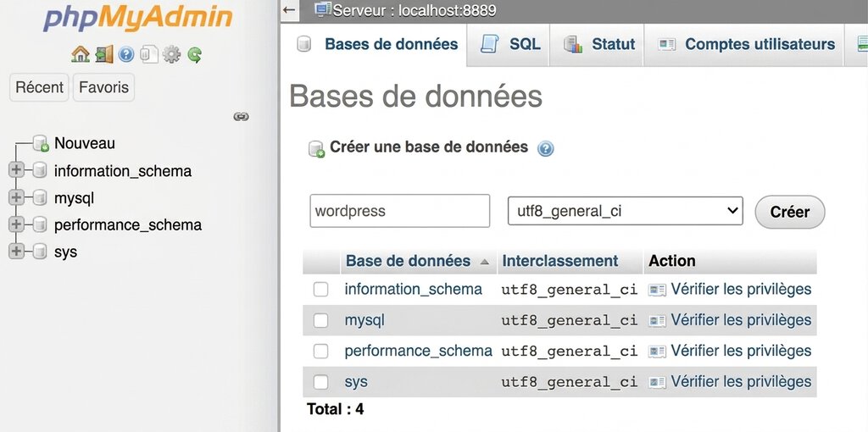
Task: Click help icon beside 'Créer une base de données'
Action: tap(546, 149)
